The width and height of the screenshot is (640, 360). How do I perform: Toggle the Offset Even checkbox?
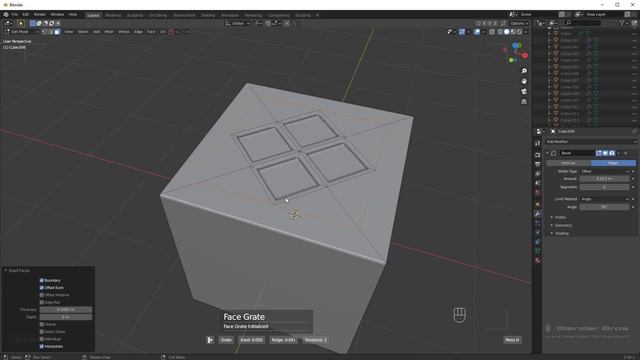tap(42, 288)
